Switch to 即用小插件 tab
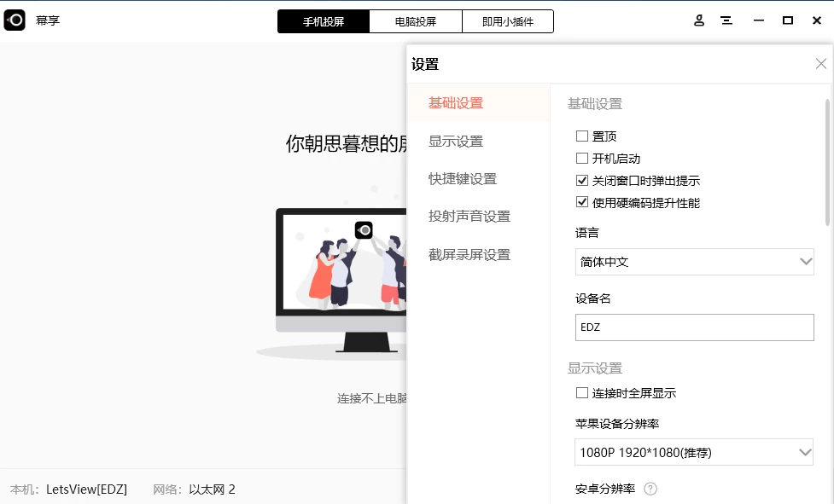This screenshot has width=834, height=504. pos(508,20)
